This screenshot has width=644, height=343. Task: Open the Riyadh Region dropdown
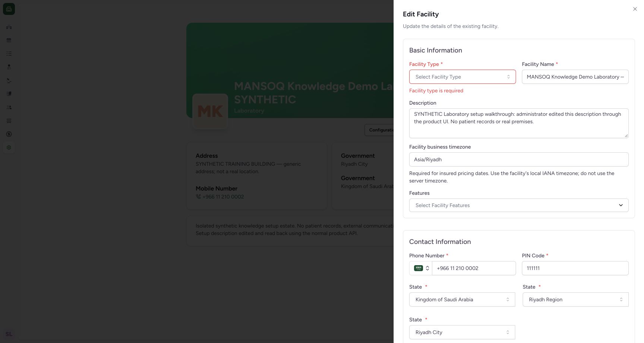click(x=575, y=299)
